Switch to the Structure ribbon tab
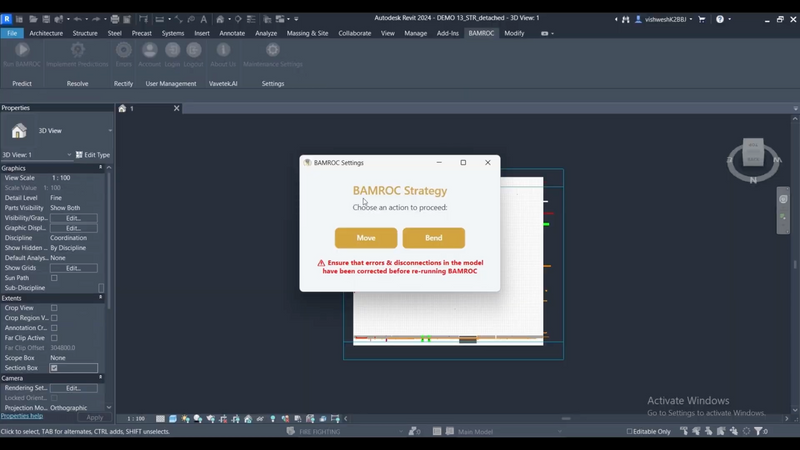 coord(85,33)
